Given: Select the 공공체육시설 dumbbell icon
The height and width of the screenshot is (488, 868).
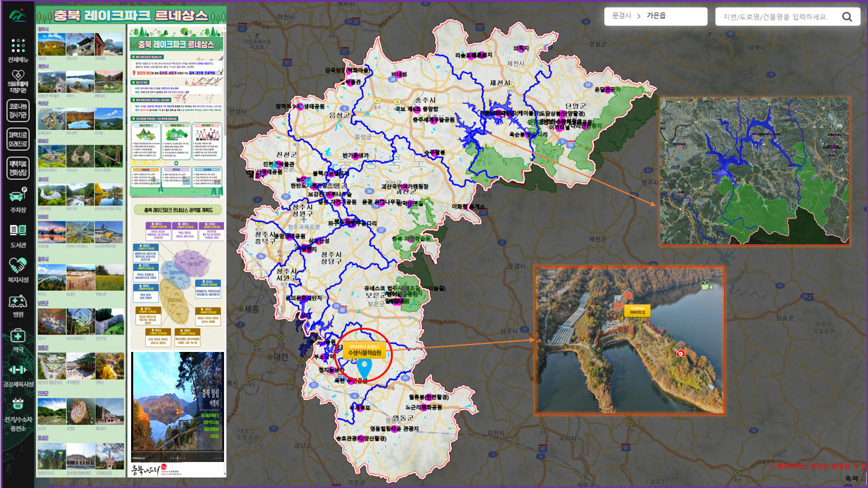Looking at the screenshot, I should point(18,370).
